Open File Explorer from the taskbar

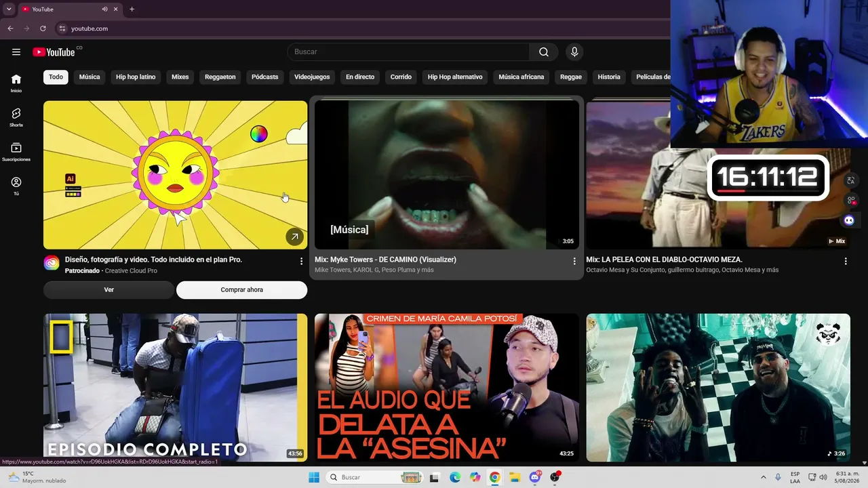515,477
